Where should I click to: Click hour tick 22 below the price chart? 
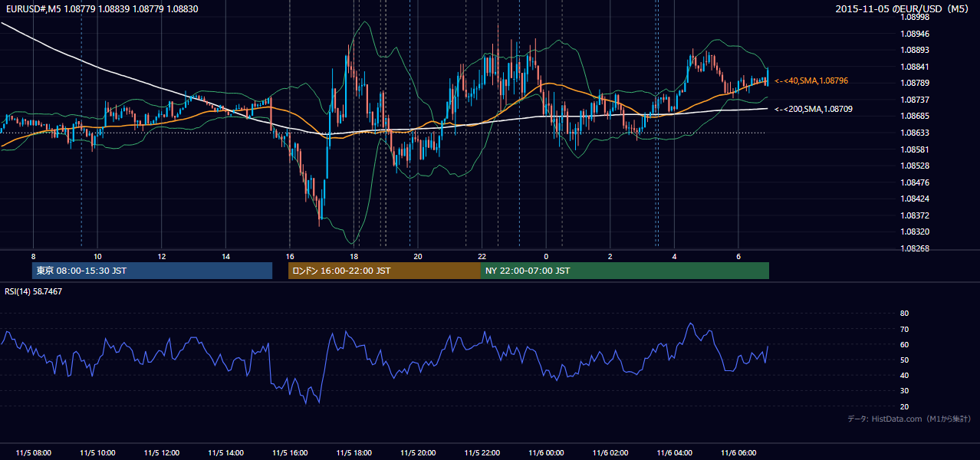point(482,256)
